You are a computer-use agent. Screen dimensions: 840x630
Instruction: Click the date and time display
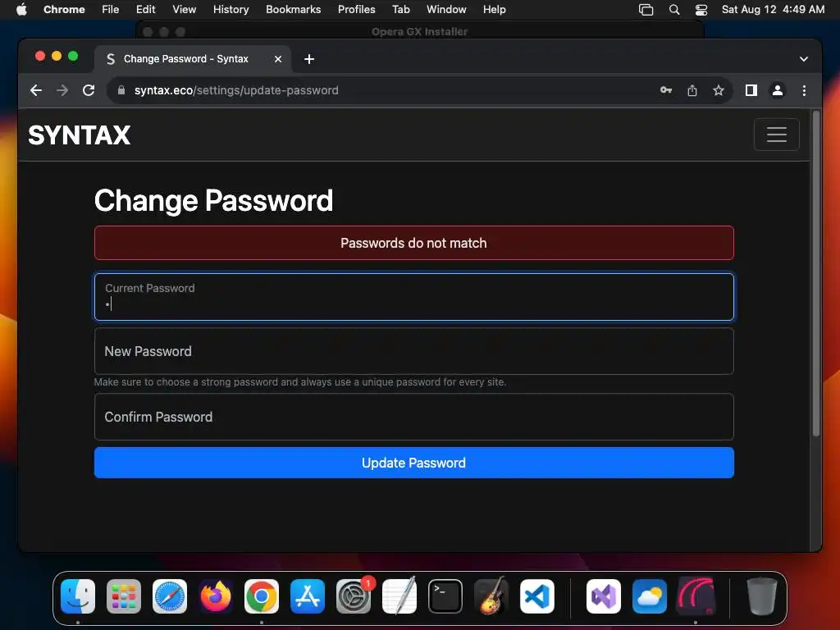773,10
